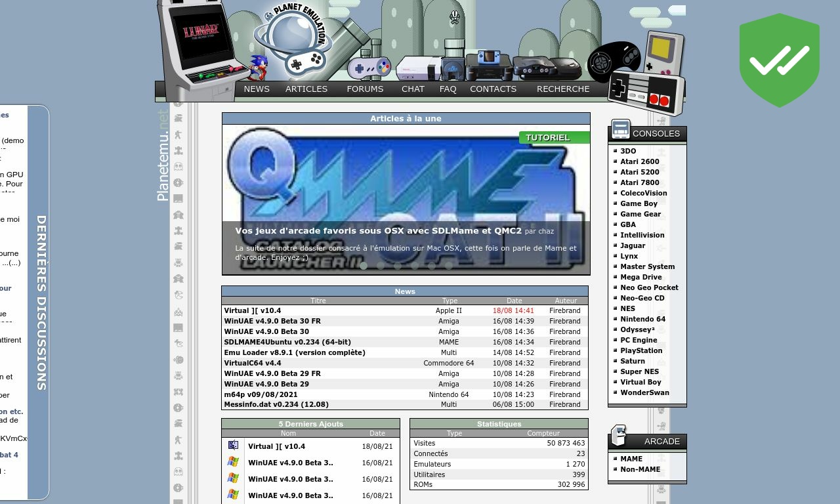
Task: Open the SDLMAME4Ubuntu v0.234 news link
Action: [x=287, y=342]
